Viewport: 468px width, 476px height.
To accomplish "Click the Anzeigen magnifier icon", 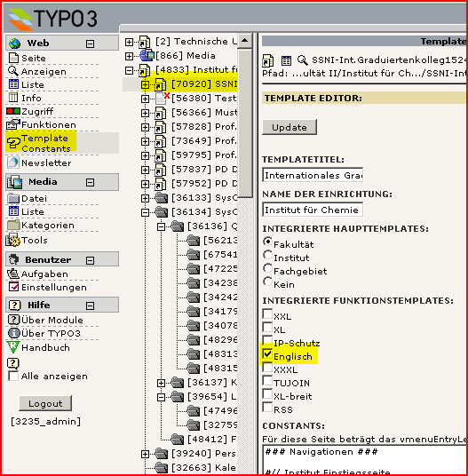I will tap(13, 71).
